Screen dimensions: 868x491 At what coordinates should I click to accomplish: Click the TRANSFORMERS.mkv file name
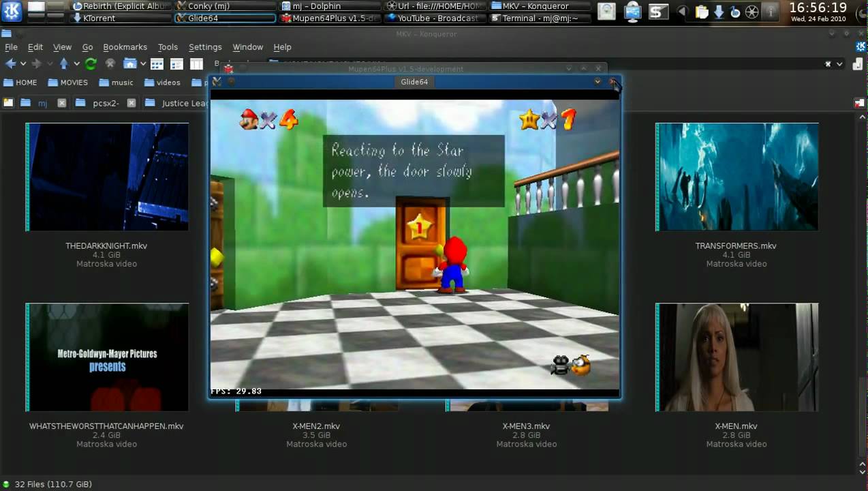(x=736, y=246)
